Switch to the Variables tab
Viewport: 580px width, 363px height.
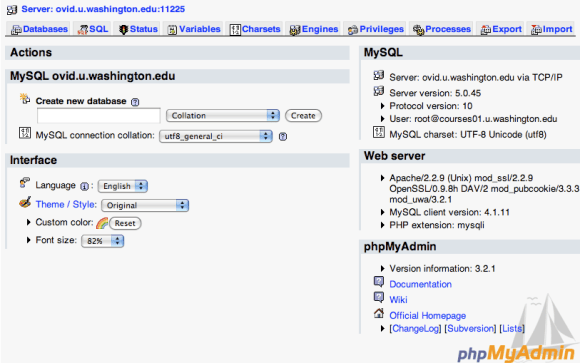193,29
